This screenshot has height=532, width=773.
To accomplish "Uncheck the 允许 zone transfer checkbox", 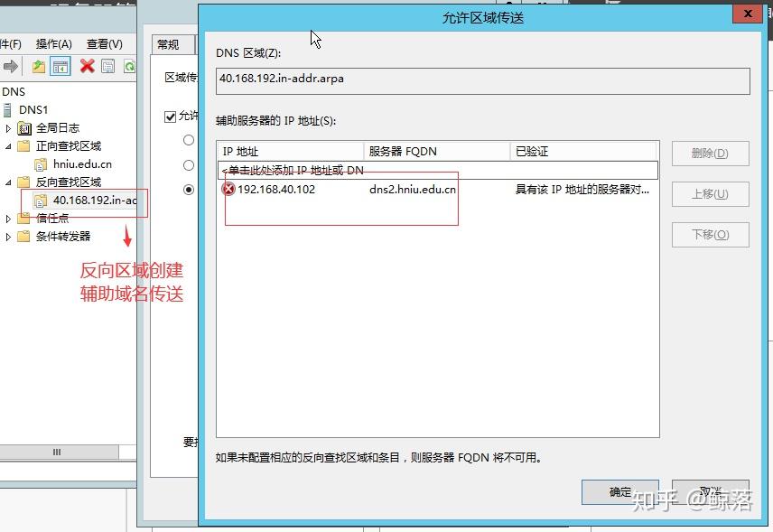I will (169, 116).
